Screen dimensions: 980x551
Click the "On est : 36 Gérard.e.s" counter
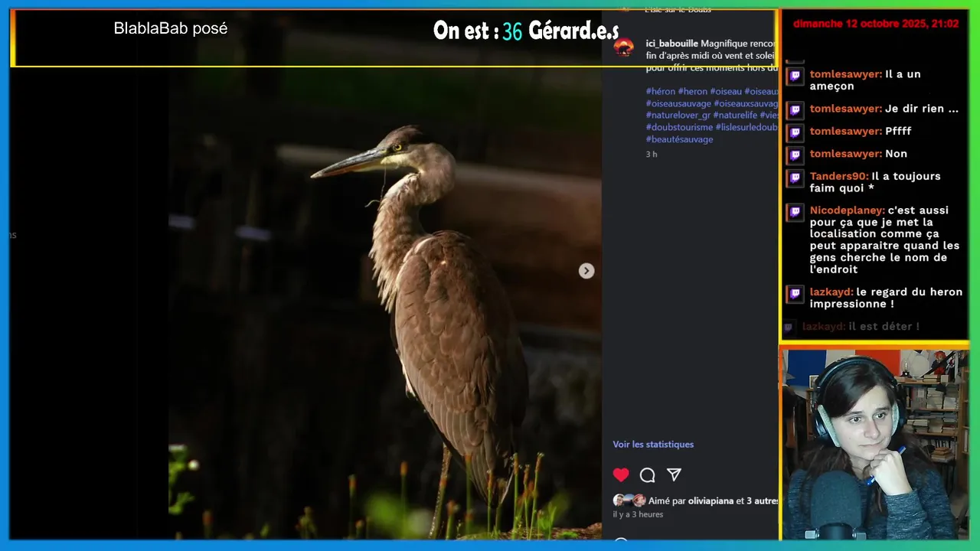point(526,31)
